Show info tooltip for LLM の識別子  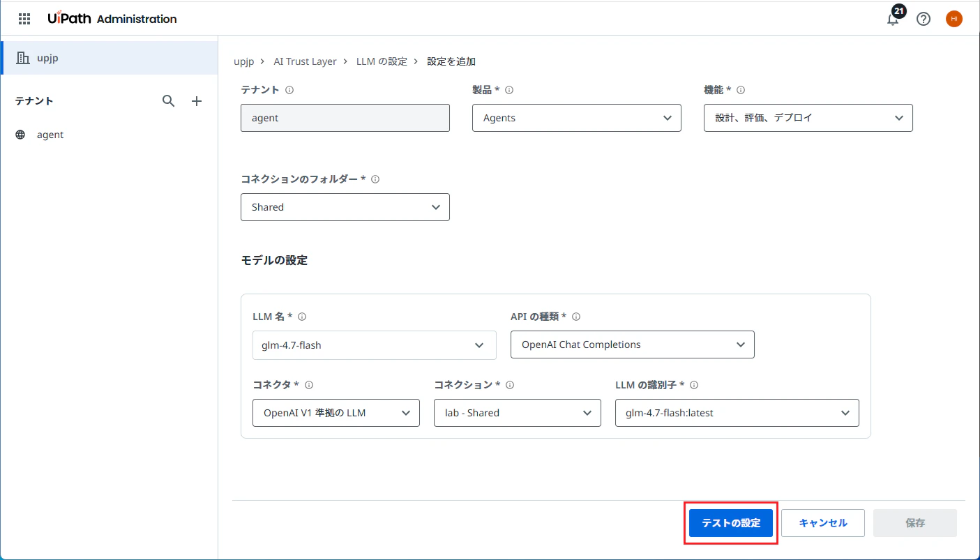click(694, 385)
